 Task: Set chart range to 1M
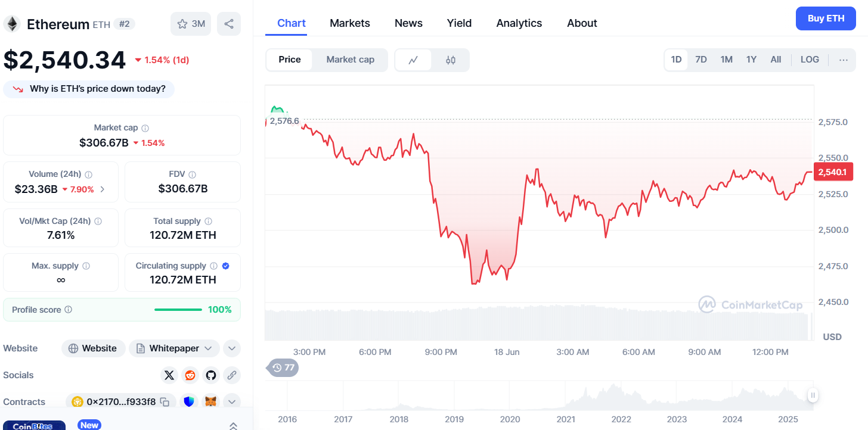coord(726,60)
